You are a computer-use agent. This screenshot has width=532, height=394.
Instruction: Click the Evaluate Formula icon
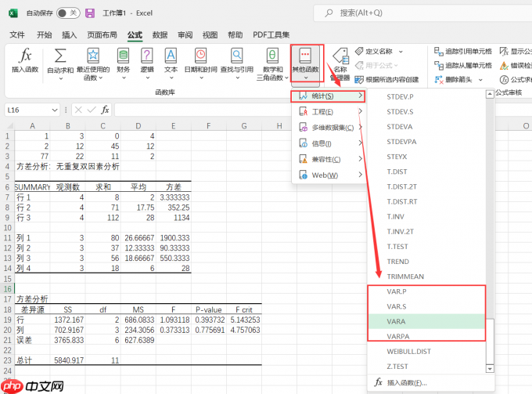(x=504, y=80)
